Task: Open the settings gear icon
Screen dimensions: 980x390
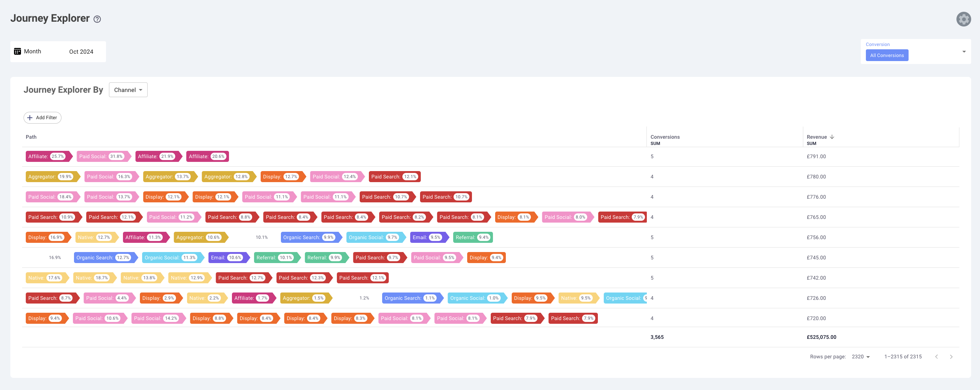Action: click(x=963, y=19)
